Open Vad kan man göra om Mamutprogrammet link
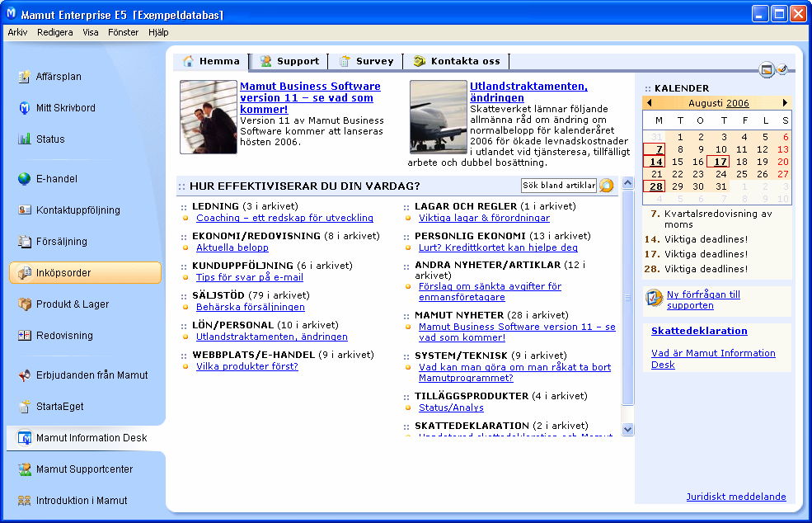The image size is (812, 523). click(x=514, y=373)
